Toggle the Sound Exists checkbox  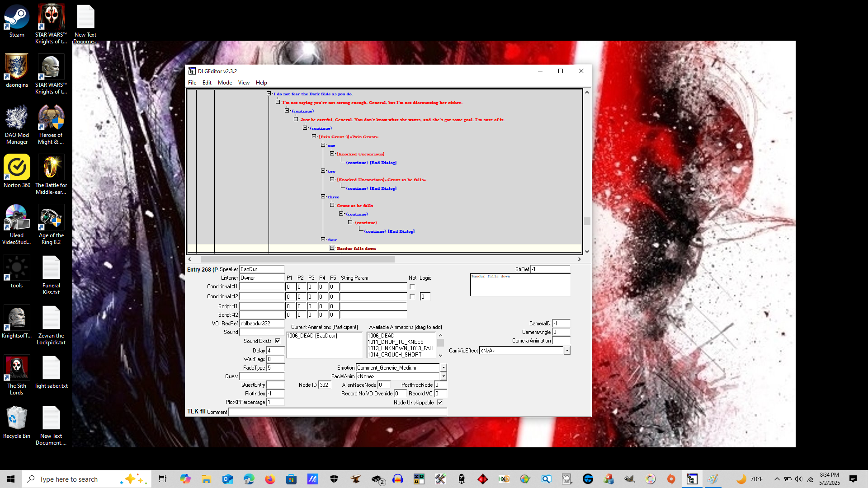[278, 341]
